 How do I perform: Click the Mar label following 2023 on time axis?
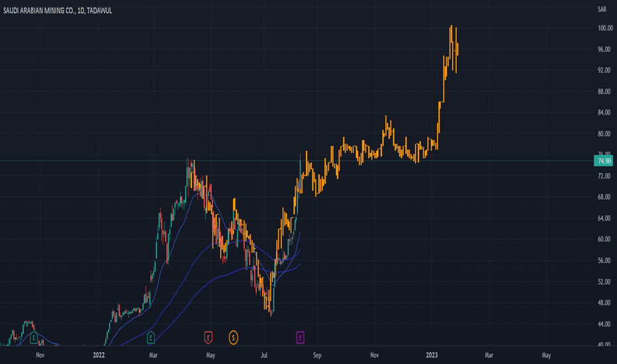489,355
